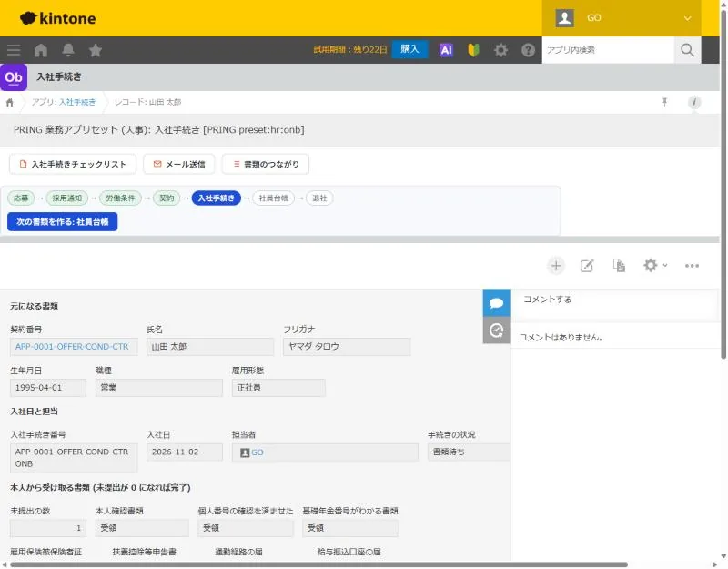The height and width of the screenshot is (569, 728).
Task: Open the favorites star icon
Action: [96, 50]
